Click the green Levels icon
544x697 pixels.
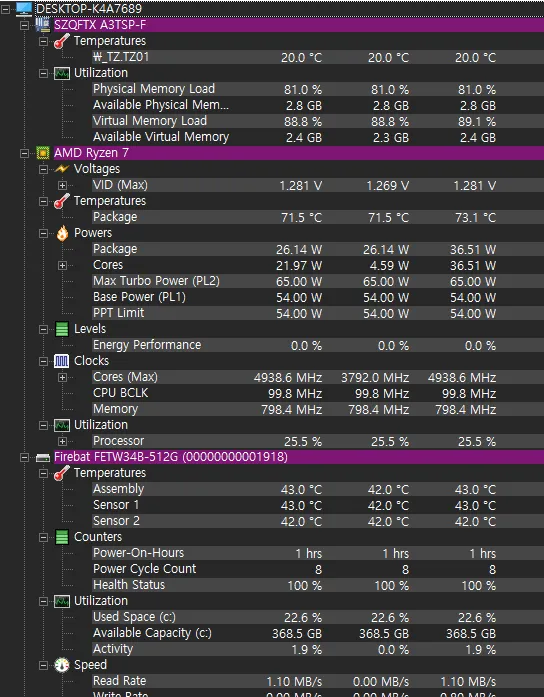coord(62,329)
